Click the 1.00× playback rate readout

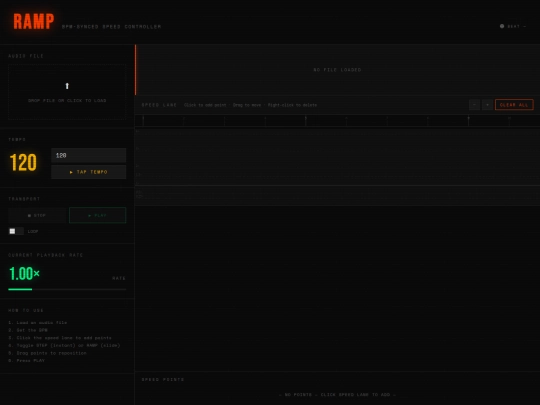point(24,274)
